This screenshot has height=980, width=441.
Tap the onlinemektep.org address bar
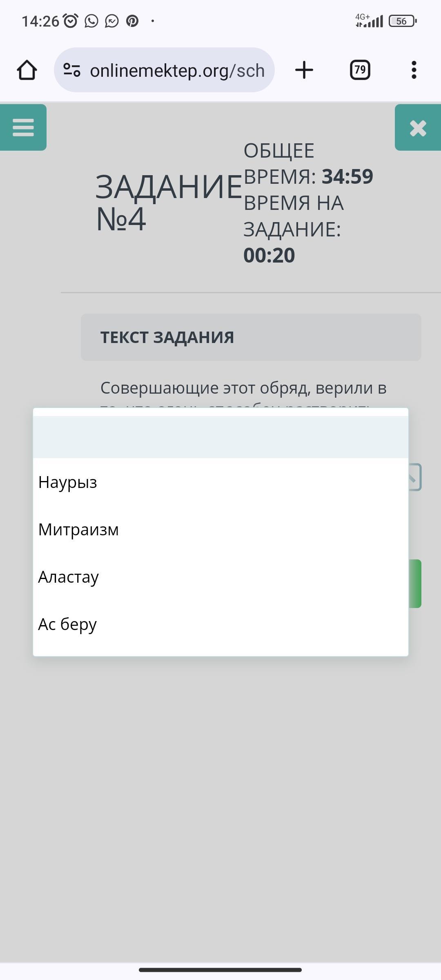click(177, 70)
